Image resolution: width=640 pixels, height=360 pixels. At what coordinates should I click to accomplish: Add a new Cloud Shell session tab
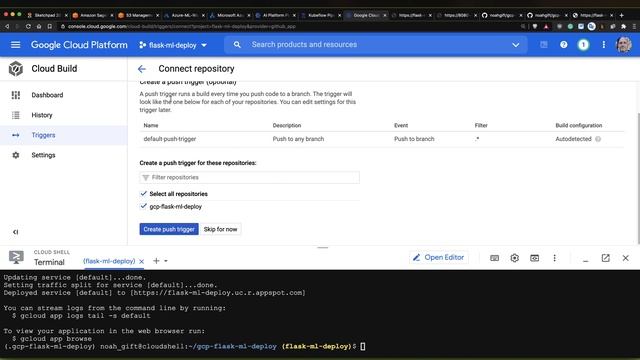click(156, 260)
